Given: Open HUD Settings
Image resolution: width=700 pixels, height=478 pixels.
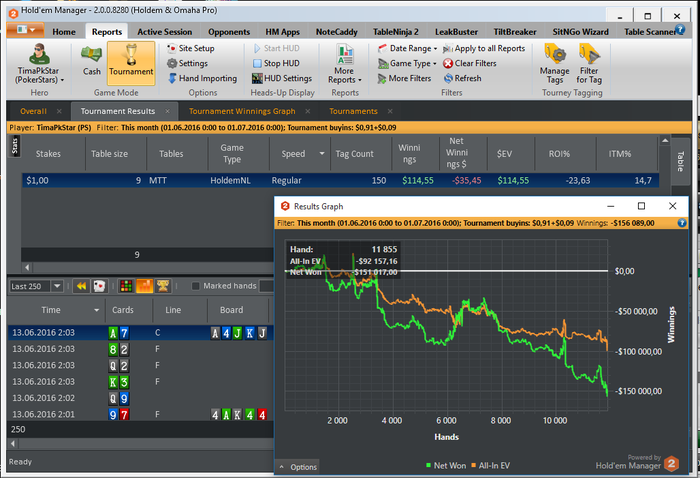Looking at the screenshot, I should click(282, 79).
